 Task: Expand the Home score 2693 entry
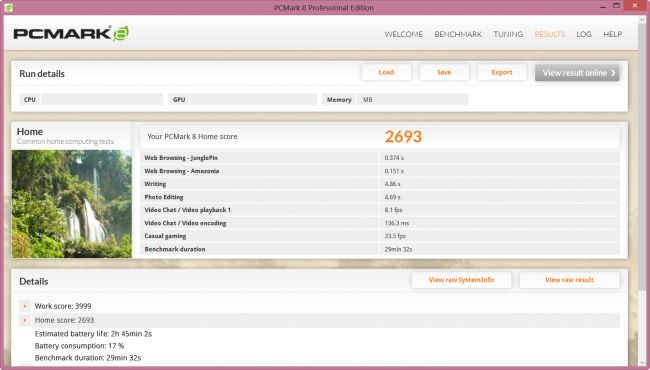point(24,320)
